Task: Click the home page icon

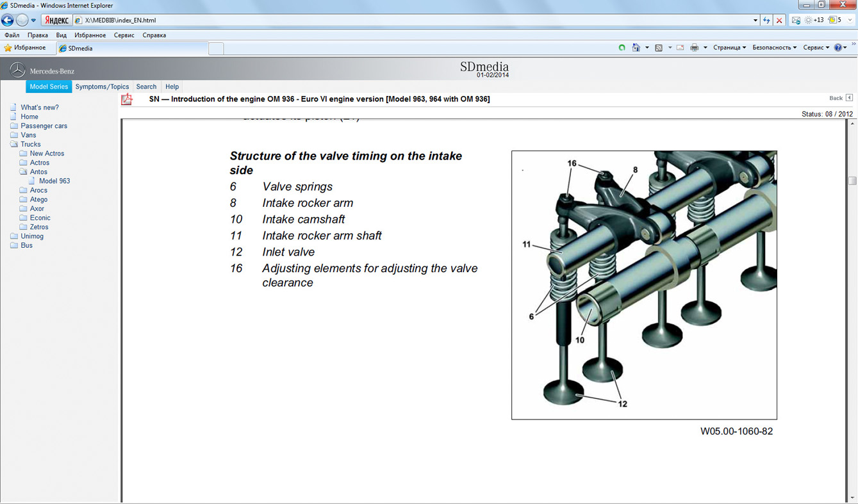Action: point(636,48)
